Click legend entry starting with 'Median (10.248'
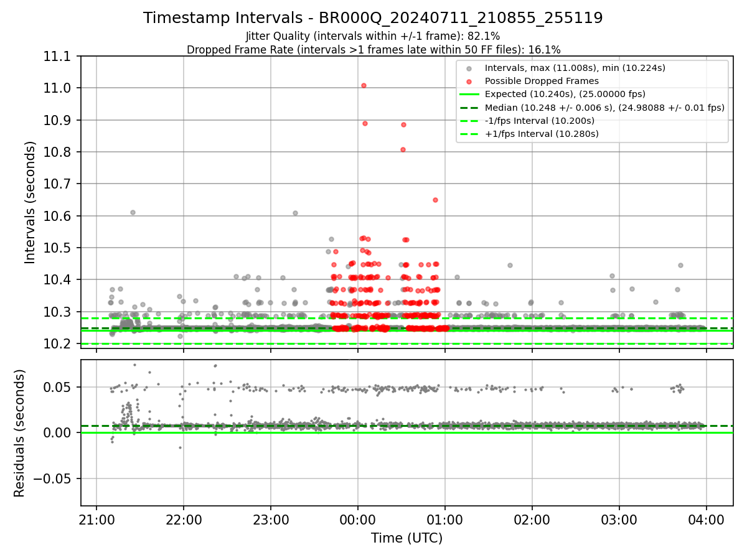Screen dimensions: 747x560 [604, 107]
